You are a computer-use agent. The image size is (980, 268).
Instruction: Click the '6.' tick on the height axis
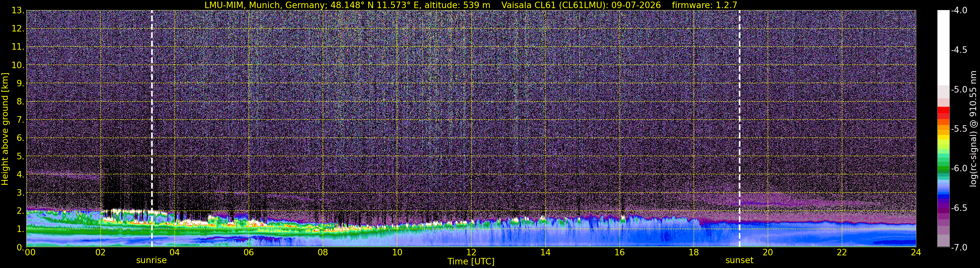pos(20,138)
